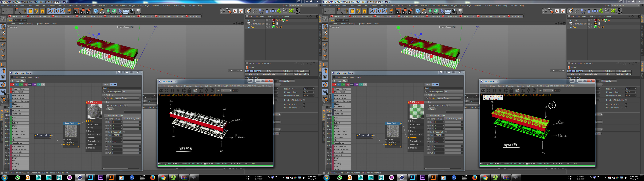Switch to the Basic tab in the sphere-preview node editor

[106, 84]
